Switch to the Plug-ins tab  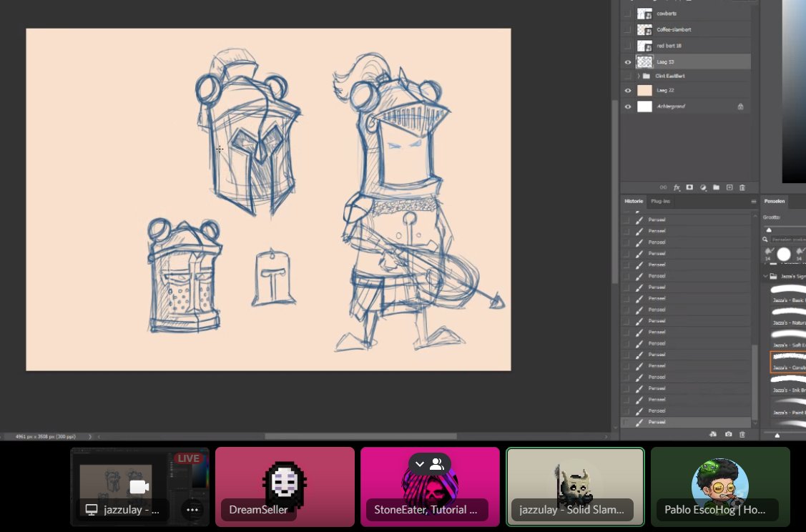click(x=661, y=202)
